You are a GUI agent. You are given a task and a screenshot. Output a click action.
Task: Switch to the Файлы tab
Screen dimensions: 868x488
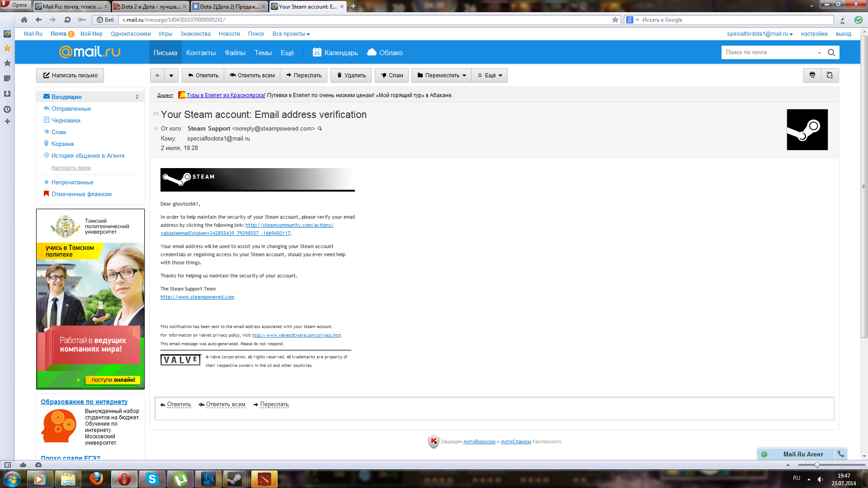click(x=235, y=53)
